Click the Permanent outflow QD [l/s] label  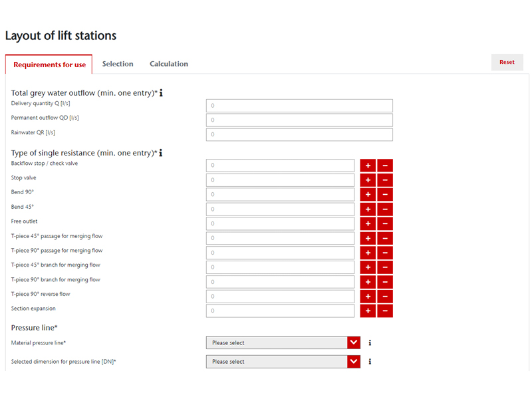pos(45,118)
